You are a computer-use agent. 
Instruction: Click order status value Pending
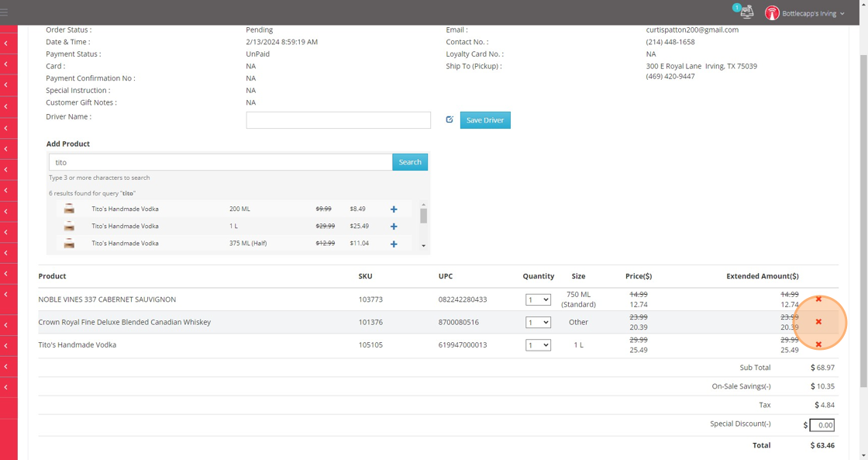click(259, 30)
